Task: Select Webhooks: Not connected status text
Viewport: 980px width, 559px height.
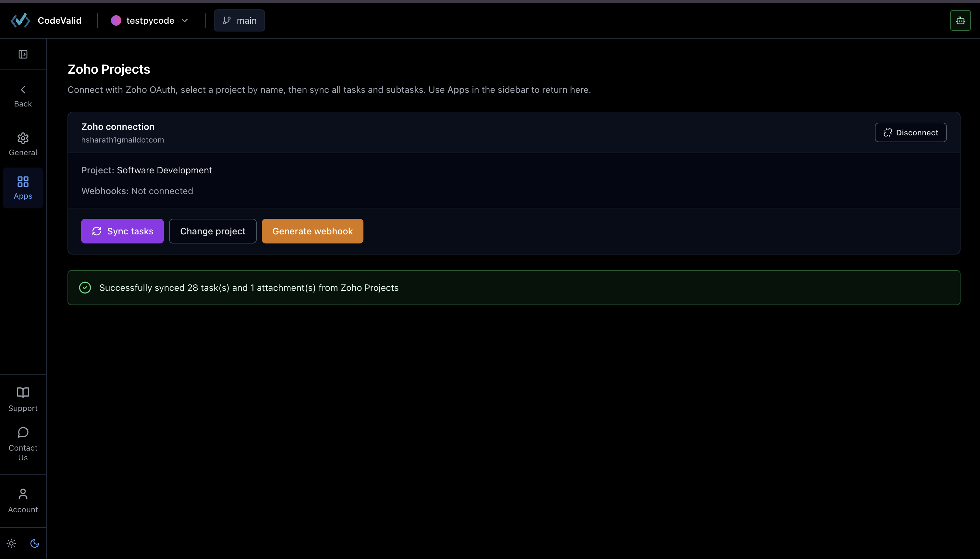Action: pyautogui.click(x=137, y=191)
